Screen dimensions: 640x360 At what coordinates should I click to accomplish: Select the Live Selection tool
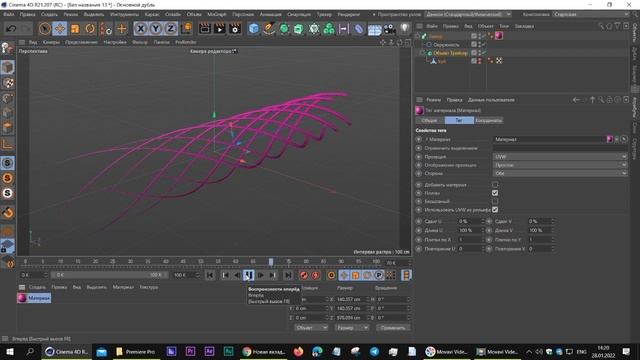(x=44, y=29)
